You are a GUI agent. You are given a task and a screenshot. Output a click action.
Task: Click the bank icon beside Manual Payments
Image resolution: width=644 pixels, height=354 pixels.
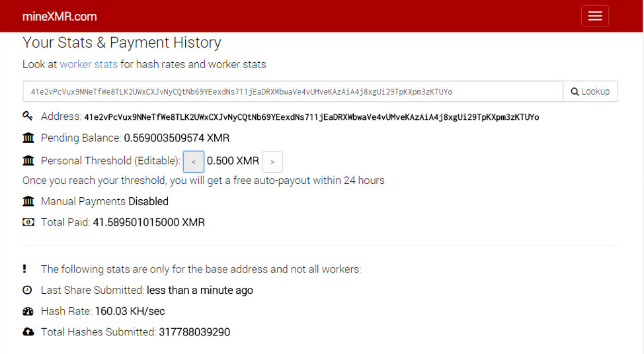pos(28,201)
